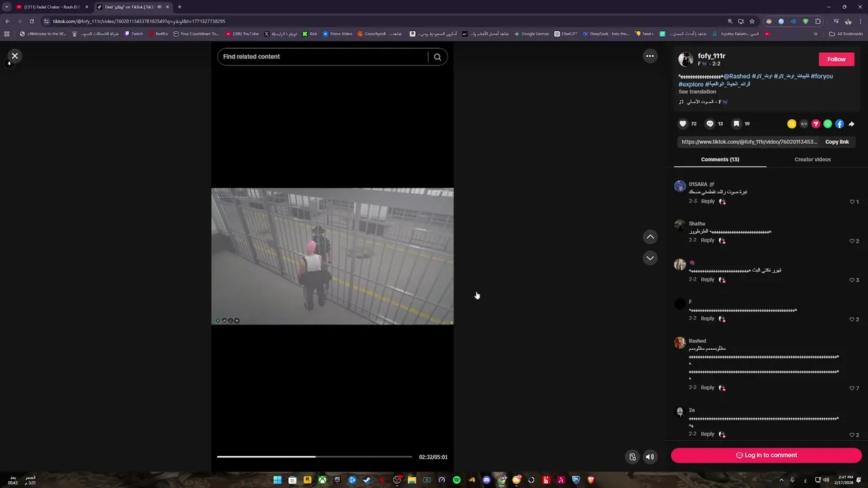Like Rashed's comment with 7 likes
This screenshot has width=868, height=488.
tap(852, 388)
